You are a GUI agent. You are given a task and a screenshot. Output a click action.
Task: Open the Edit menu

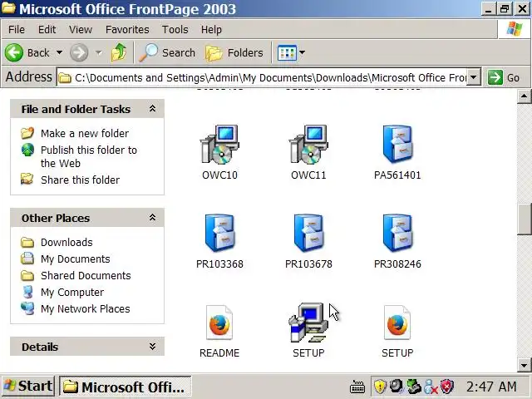click(x=47, y=30)
